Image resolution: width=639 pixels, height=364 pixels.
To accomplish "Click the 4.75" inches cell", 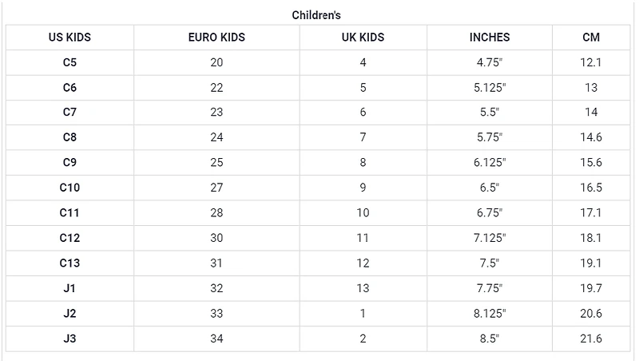I will 489,62.
